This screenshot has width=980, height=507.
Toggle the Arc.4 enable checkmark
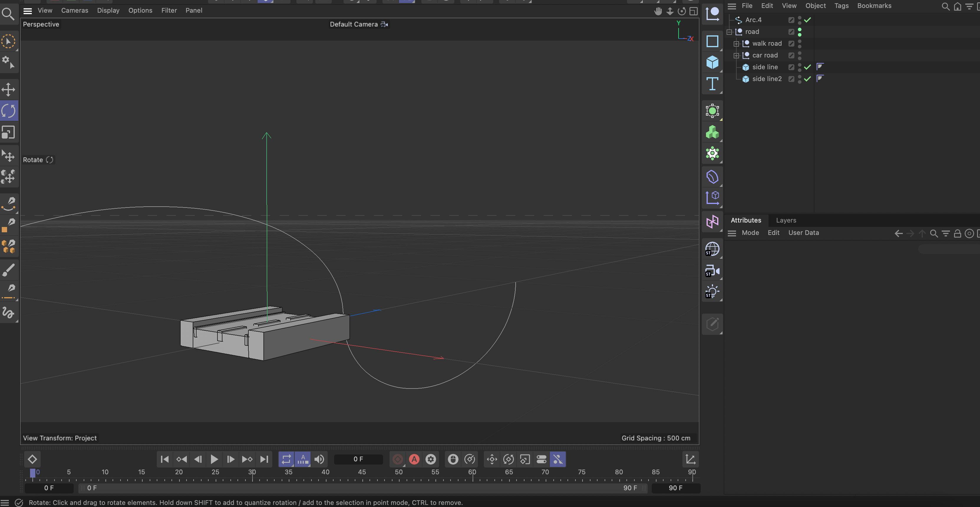tap(807, 20)
